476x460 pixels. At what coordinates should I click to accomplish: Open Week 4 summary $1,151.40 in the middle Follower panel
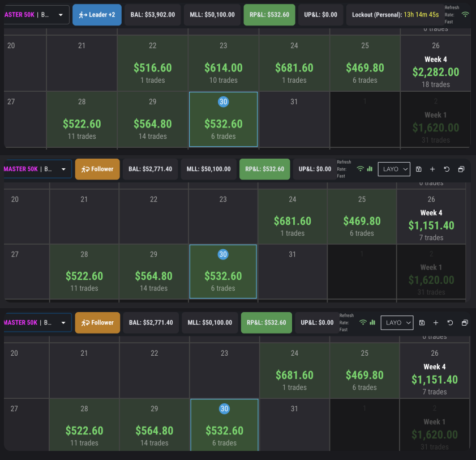pyautogui.click(x=431, y=216)
